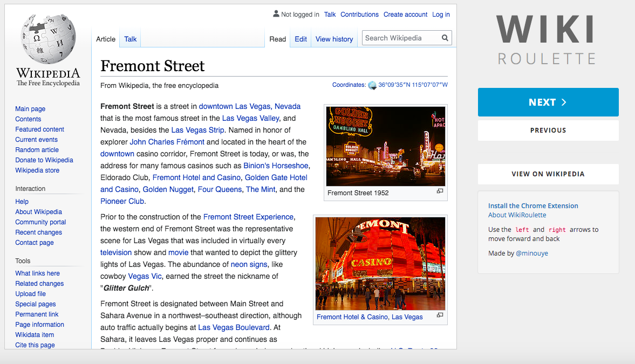Click the search magnifying glass icon
Image resolution: width=635 pixels, height=364 pixels.
tap(445, 38)
